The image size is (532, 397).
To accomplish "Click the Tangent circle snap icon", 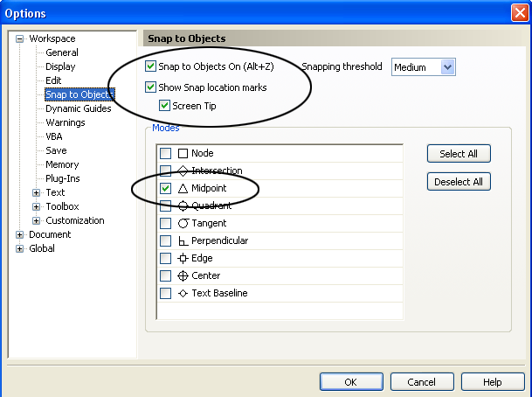I will pos(183,224).
